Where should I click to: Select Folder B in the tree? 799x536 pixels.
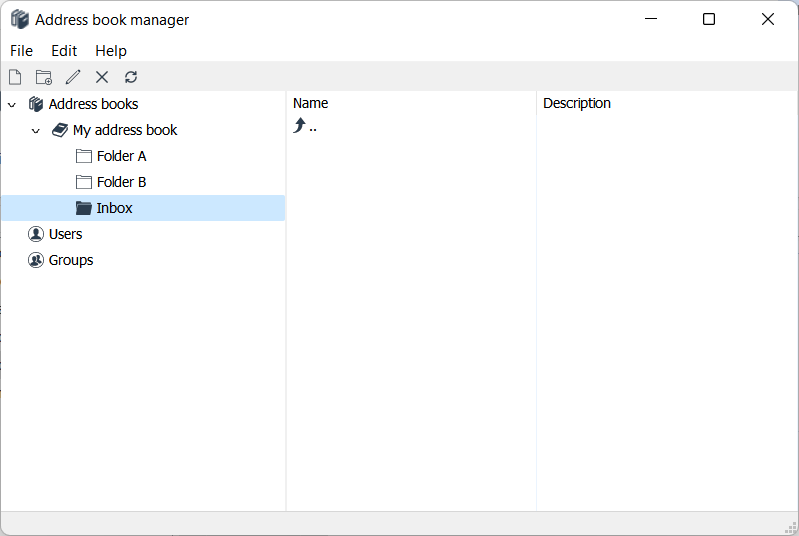121,182
